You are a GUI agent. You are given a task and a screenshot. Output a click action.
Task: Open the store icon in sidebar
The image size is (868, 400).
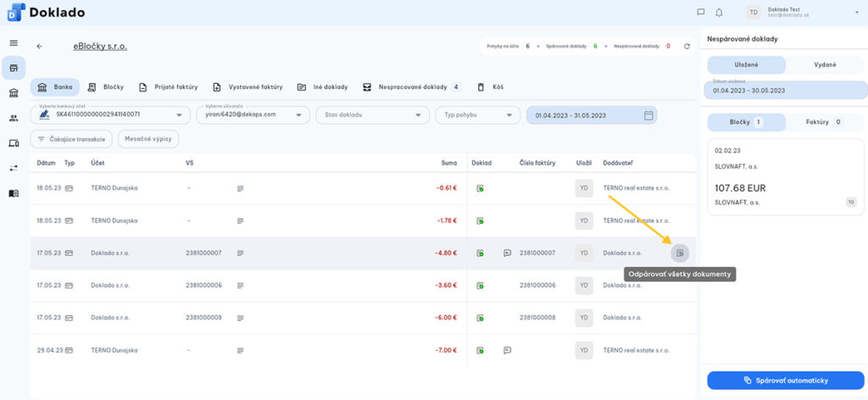coord(14,68)
